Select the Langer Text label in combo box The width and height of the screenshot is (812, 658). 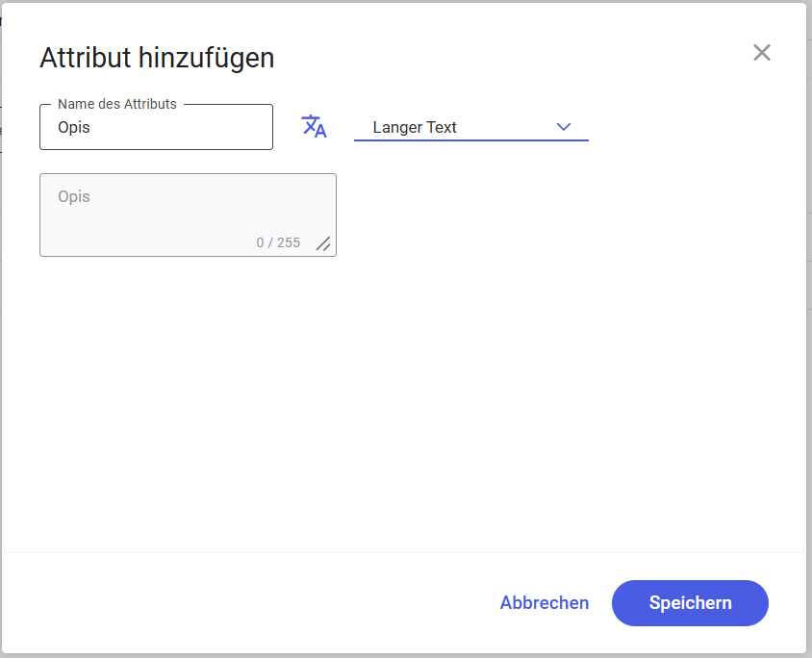pyautogui.click(x=415, y=127)
